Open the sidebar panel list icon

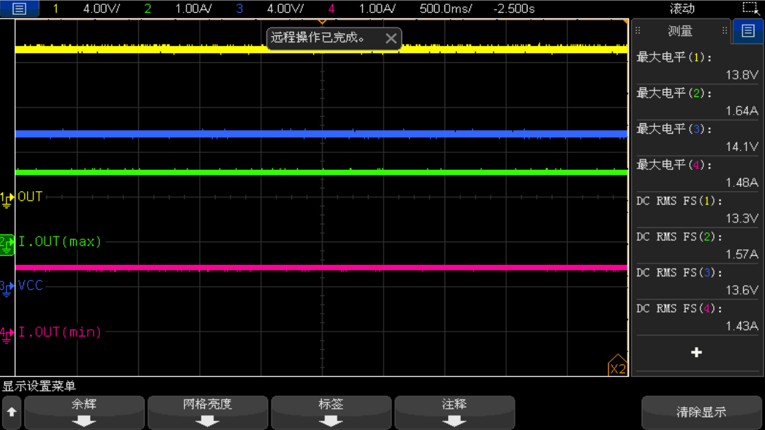coord(748,31)
